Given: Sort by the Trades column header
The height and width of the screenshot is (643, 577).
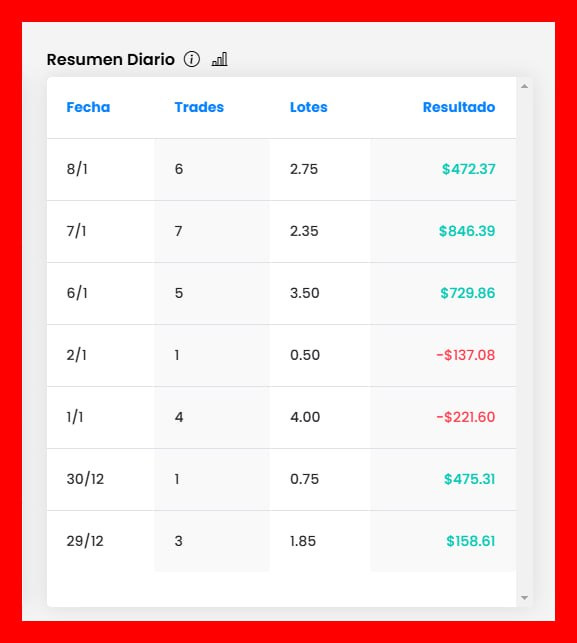Looking at the screenshot, I should tap(199, 107).
